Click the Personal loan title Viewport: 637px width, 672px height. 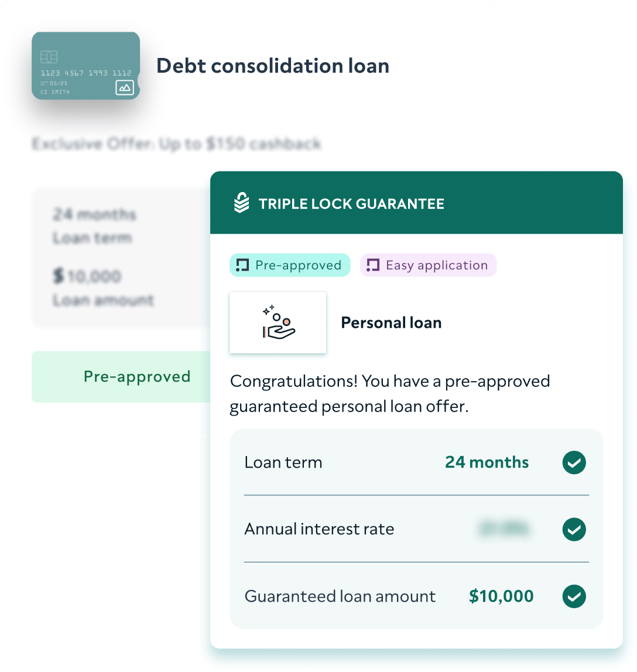[391, 323]
